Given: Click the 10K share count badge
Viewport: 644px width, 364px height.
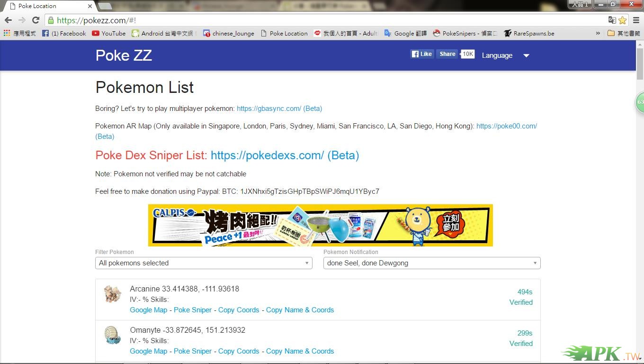Looking at the screenshot, I should pyautogui.click(x=468, y=54).
